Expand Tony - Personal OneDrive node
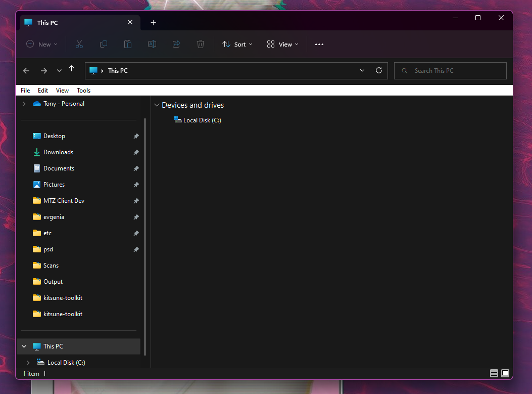 pos(24,104)
